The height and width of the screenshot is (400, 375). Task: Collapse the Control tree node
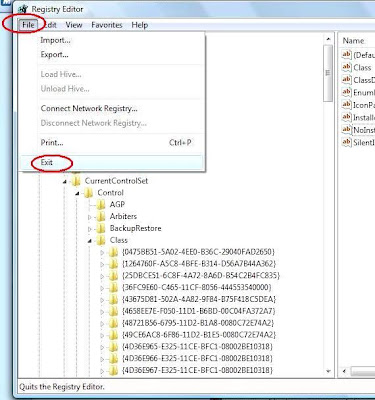click(77, 194)
